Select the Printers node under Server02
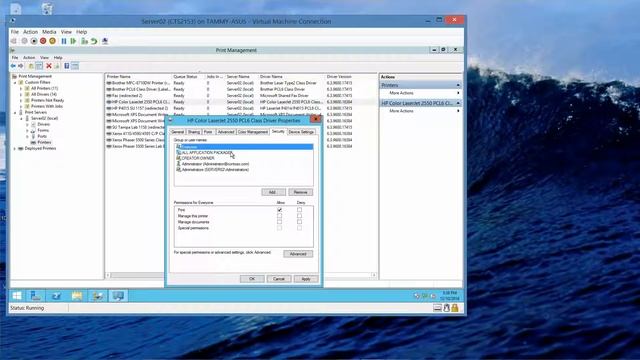This screenshot has width=640, height=360. click(x=44, y=142)
